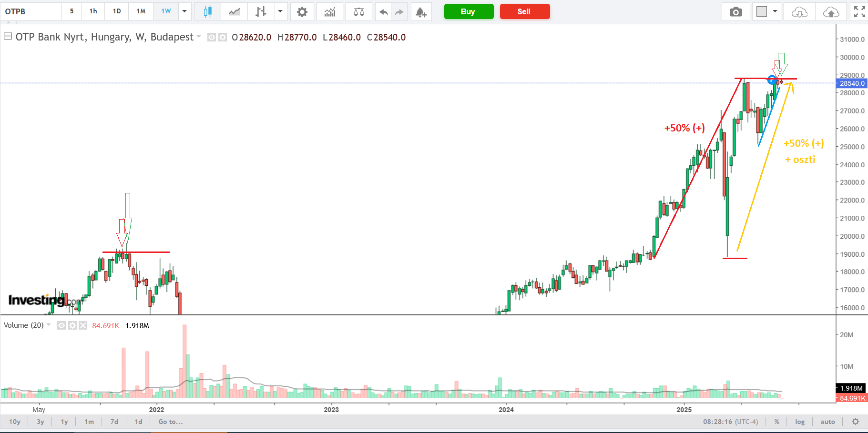868x433 pixels.
Task: Redo the last chart action
Action: (x=399, y=11)
